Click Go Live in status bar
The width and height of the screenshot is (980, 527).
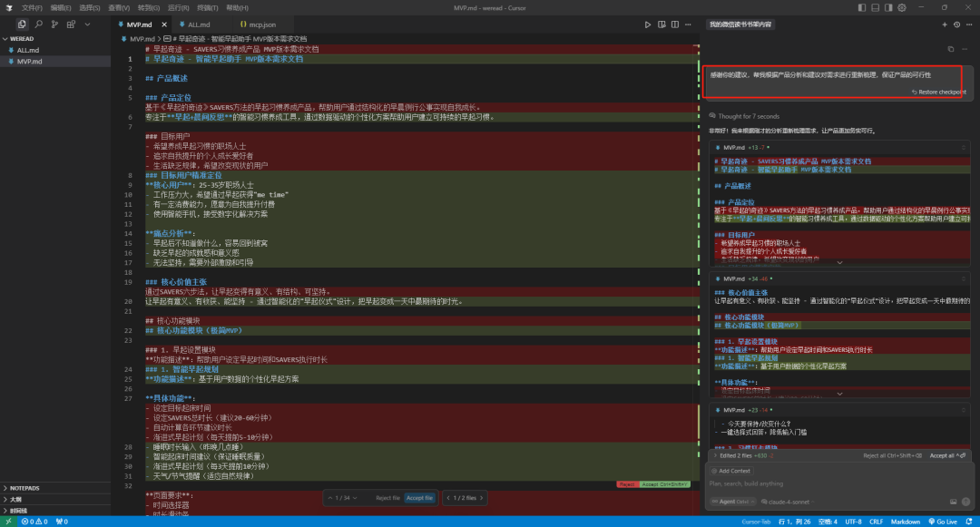(x=943, y=522)
